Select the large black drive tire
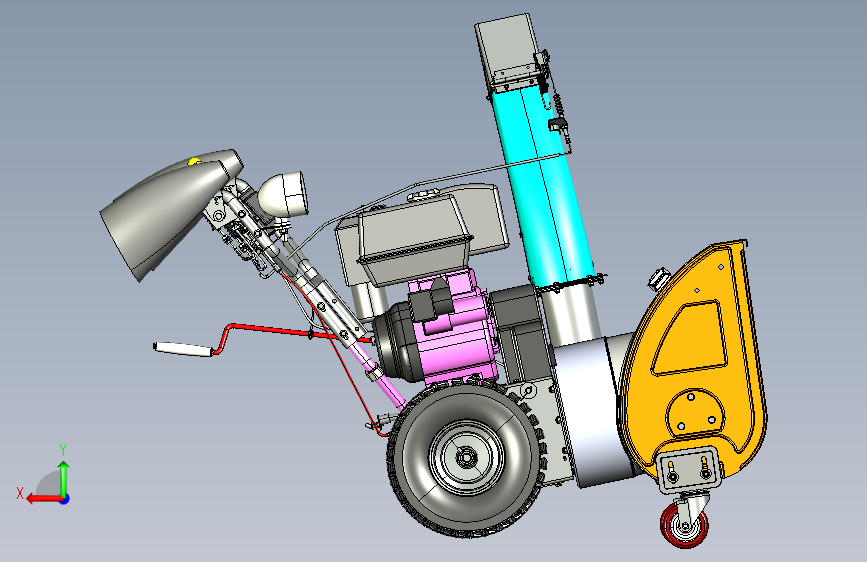Screen dimensions: 867x562 [466, 459]
